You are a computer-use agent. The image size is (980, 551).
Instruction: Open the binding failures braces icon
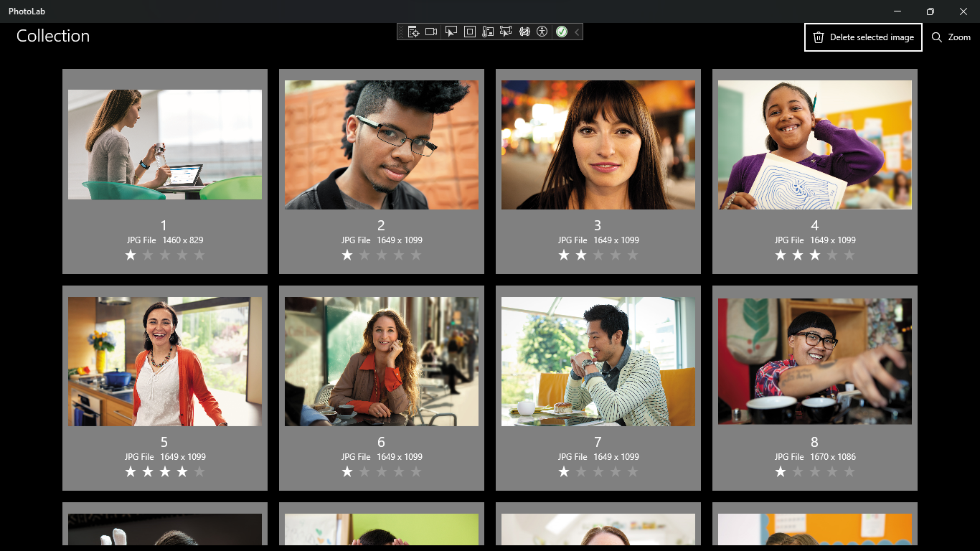pyautogui.click(x=524, y=32)
